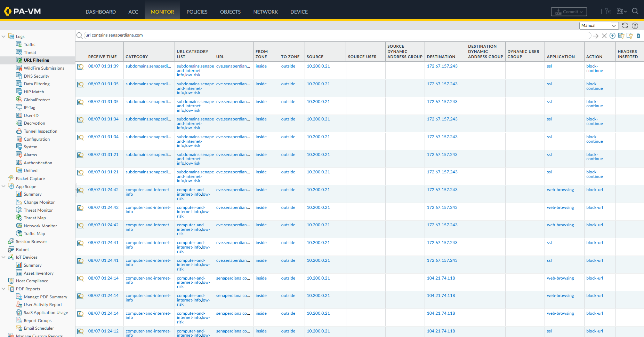Click block-continue action in 01:31:21 first row
Screen dimensions: 644x337
click(x=595, y=157)
